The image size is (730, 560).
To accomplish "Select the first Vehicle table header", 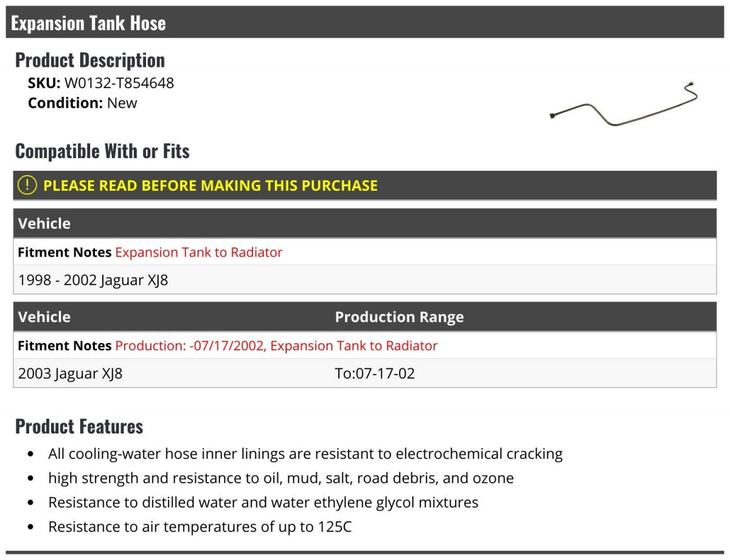I will pyautogui.click(x=365, y=223).
